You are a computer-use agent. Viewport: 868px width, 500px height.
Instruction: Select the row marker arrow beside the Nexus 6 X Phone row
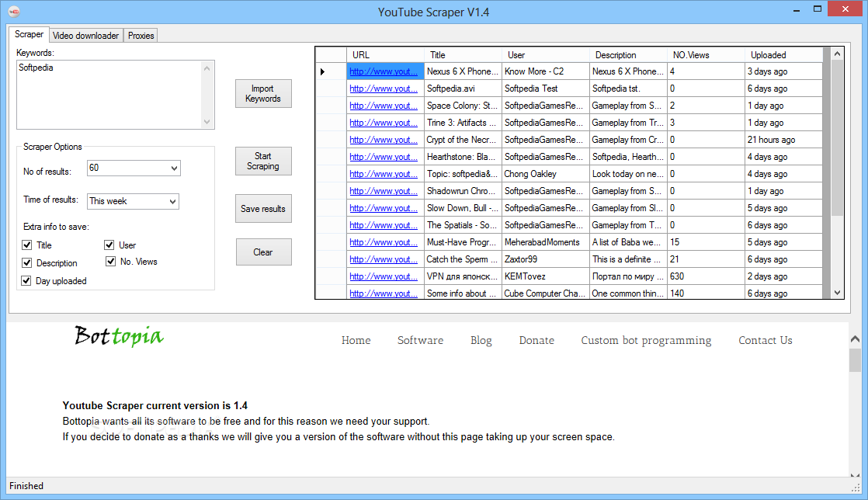pos(322,71)
